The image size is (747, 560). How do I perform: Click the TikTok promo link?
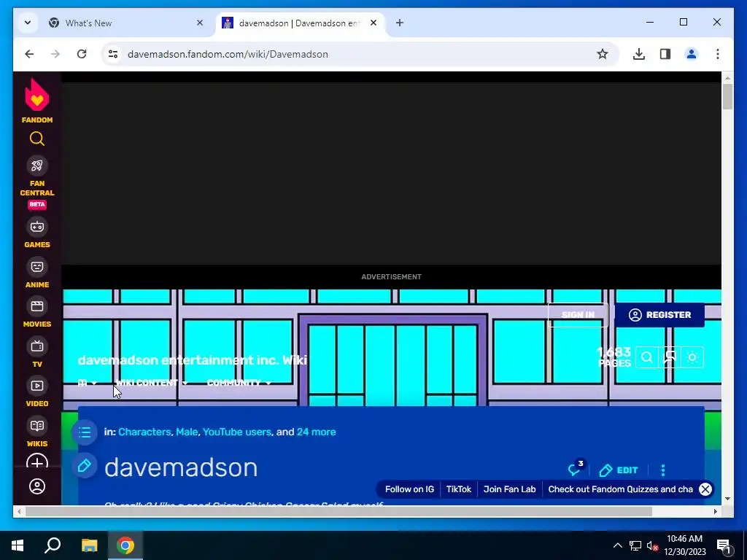(458, 489)
